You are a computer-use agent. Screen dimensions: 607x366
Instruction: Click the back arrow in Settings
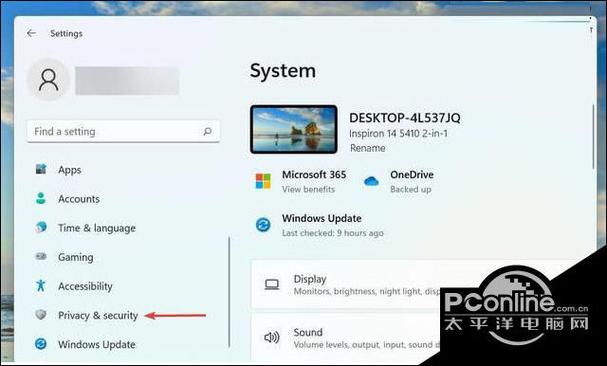(31, 33)
